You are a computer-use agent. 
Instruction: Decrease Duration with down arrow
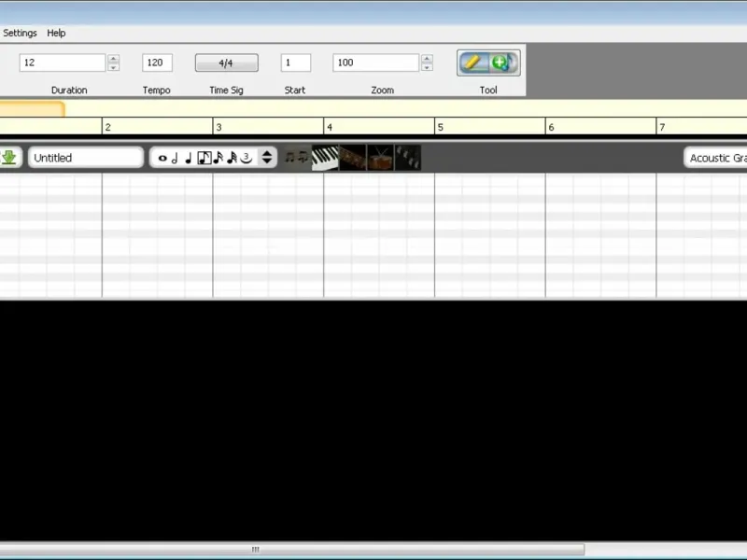113,67
